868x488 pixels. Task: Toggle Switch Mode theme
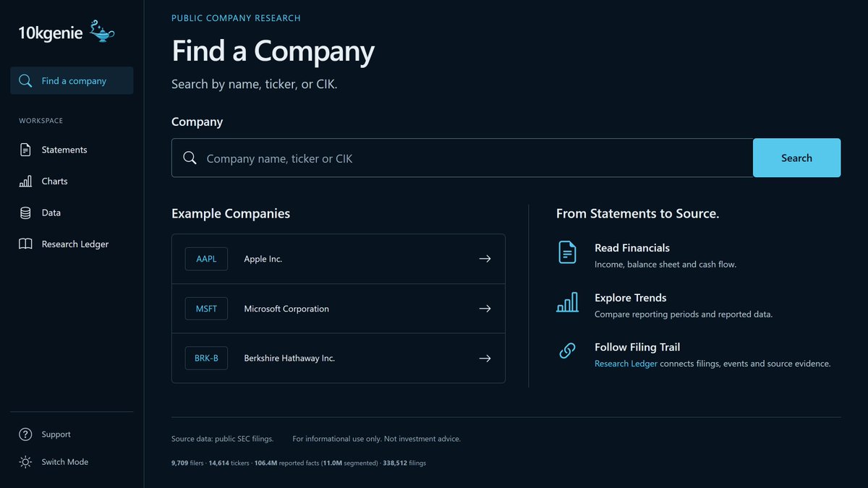pyautogui.click(x=72, y=462)
